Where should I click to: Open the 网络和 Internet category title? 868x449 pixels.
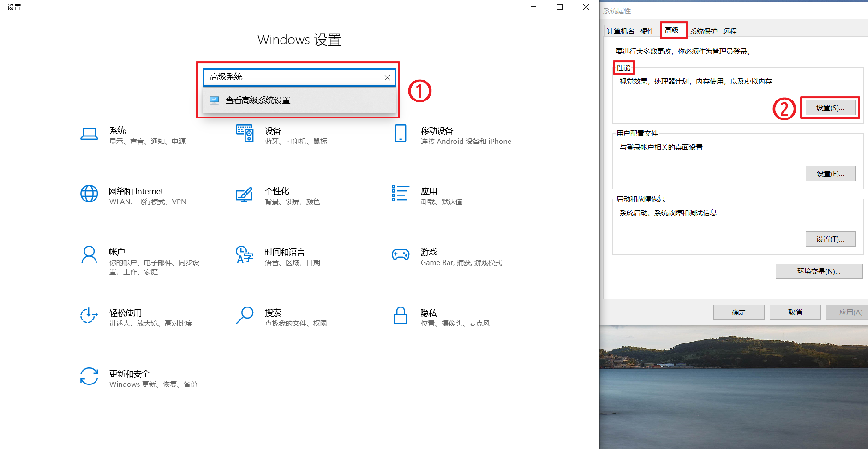coord(136,191)
